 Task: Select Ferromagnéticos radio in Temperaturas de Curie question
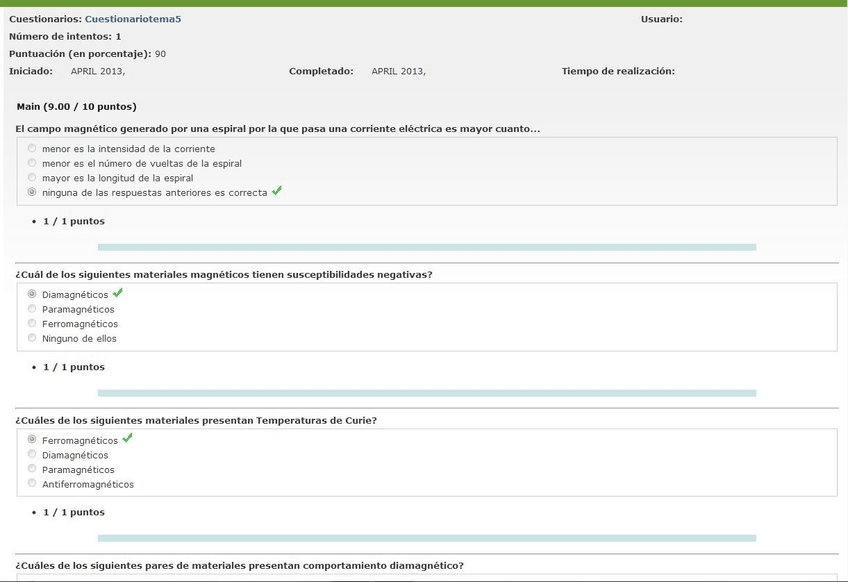[x=32, y=440]
